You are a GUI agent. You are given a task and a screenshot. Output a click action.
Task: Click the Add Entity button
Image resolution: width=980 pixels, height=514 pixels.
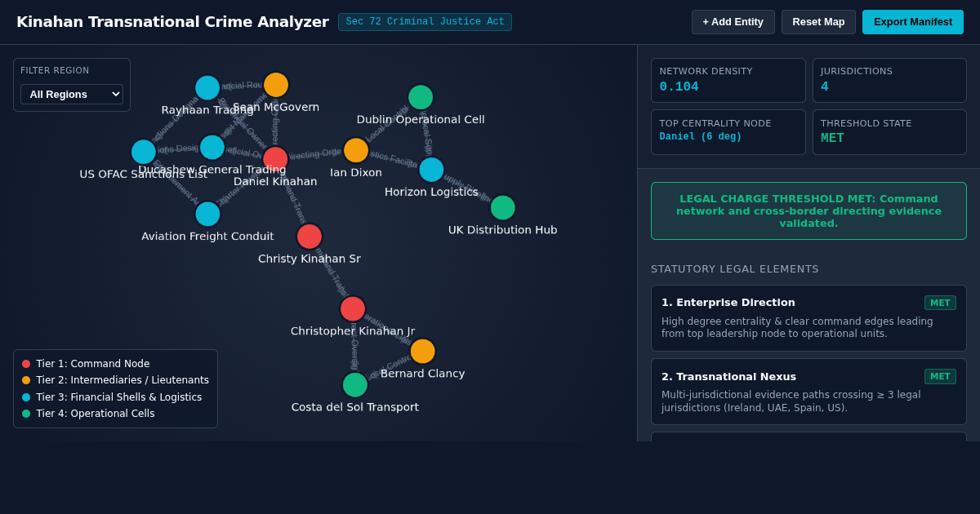click(x=733, y=22)
